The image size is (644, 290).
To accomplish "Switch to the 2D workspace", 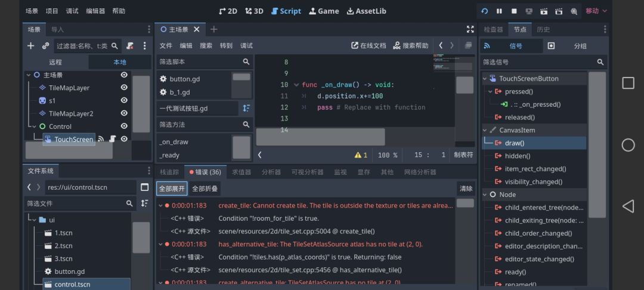I will (x=228, y=11).
